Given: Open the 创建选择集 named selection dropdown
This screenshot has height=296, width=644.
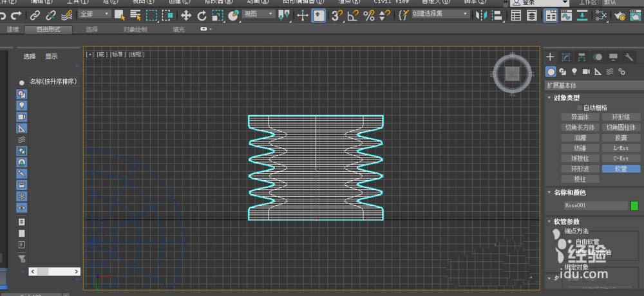Looking at the screenshot, I should [441, 14].
